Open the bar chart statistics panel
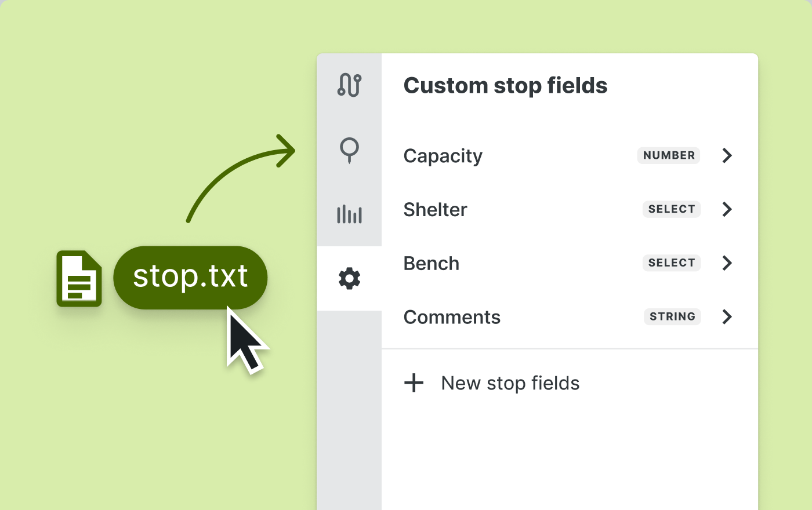 pyautogui.click(x=349, y=214)
